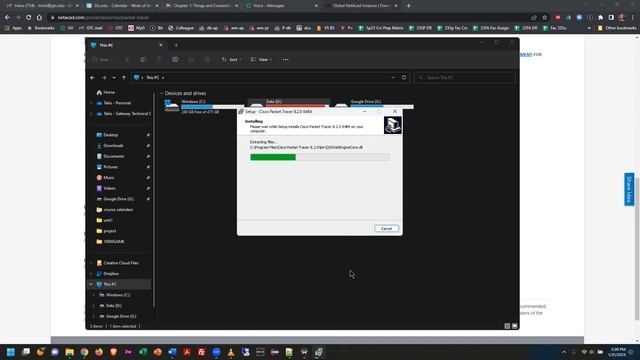Screen dimensions: 640x360
Task: Bookmark this page with the star icon
Action: pyautogui.click(x=544, y=18)
